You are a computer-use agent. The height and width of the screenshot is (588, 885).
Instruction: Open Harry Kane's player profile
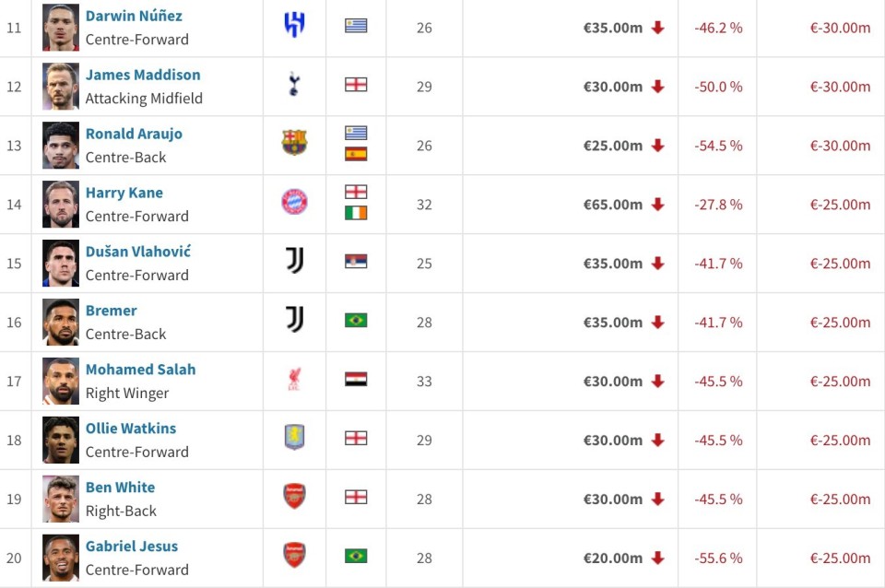(x=124, y=193)
